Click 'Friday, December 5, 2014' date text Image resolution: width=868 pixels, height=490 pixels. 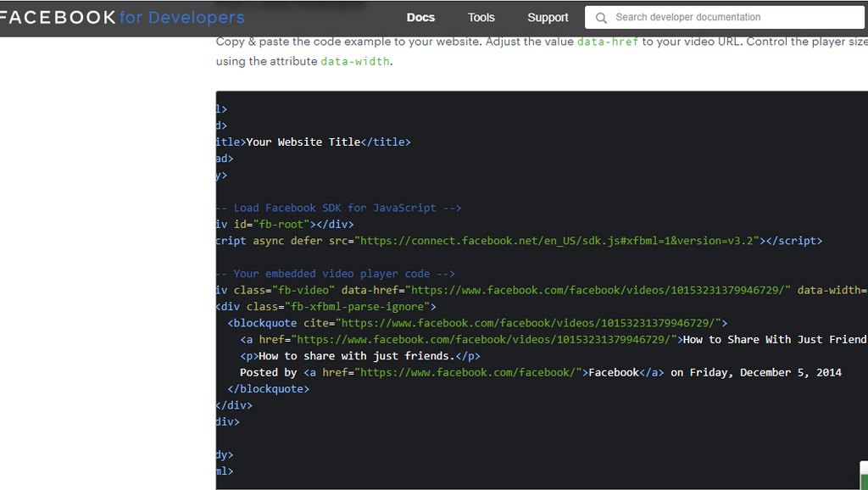(x=765, y=373)
